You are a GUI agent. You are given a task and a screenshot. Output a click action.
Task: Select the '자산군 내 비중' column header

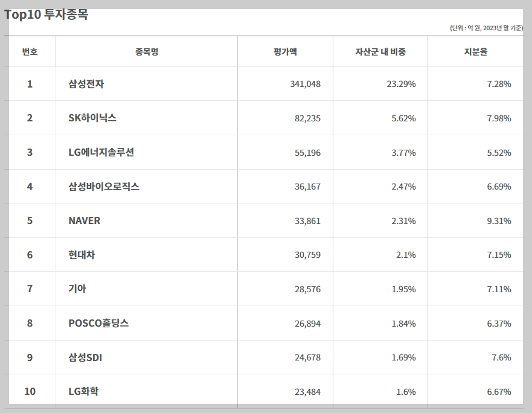(380, 51)
